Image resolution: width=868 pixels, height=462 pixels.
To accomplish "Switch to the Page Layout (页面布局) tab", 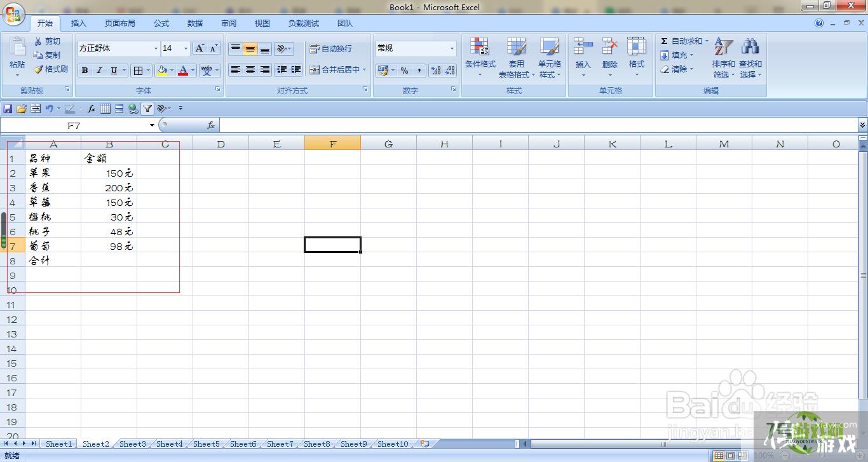I will coord(120,24).
